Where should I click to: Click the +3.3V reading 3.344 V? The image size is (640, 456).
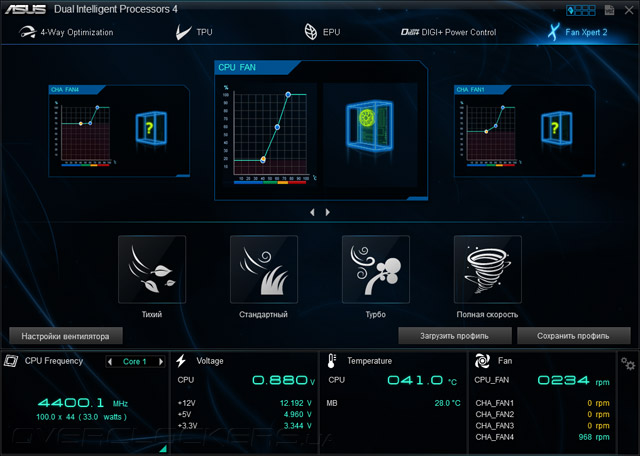(x=298, y=426)
